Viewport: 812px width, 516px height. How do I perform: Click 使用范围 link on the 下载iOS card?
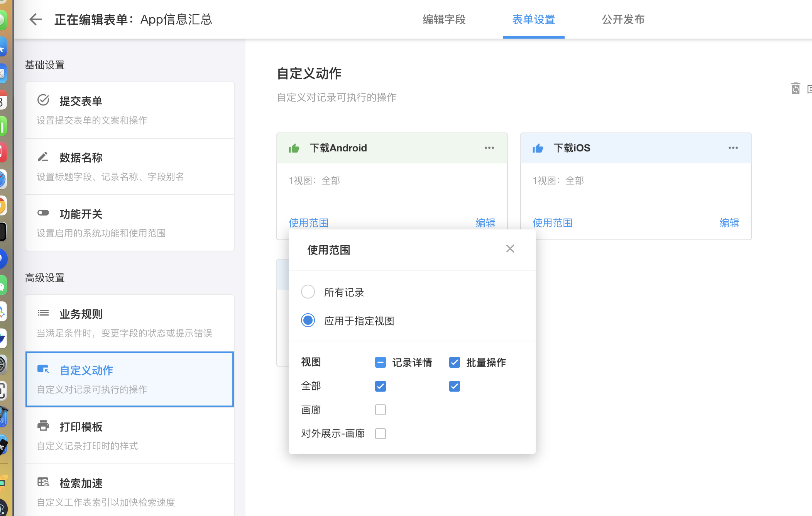tap(553, 223)
